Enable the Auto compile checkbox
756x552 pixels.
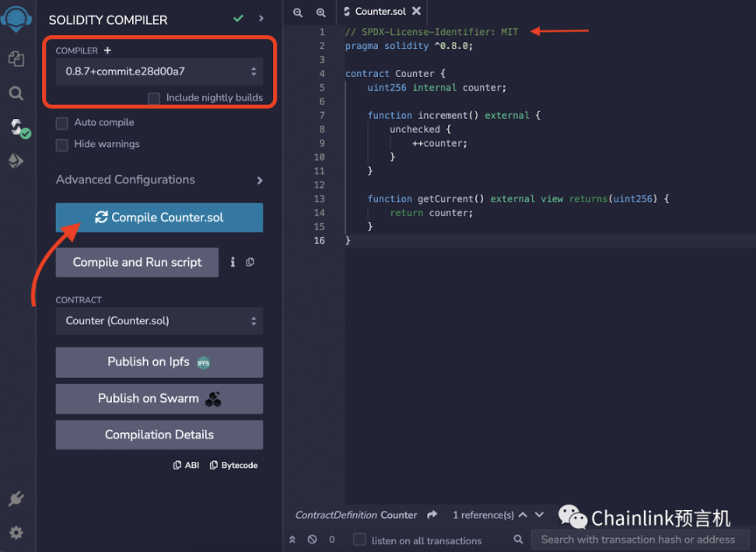(x=62, y=123)
